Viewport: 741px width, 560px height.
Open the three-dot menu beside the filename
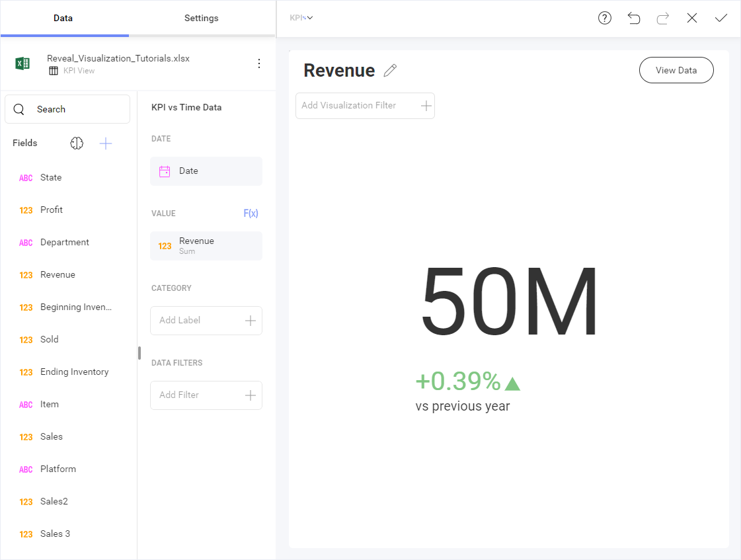(259, 63)
